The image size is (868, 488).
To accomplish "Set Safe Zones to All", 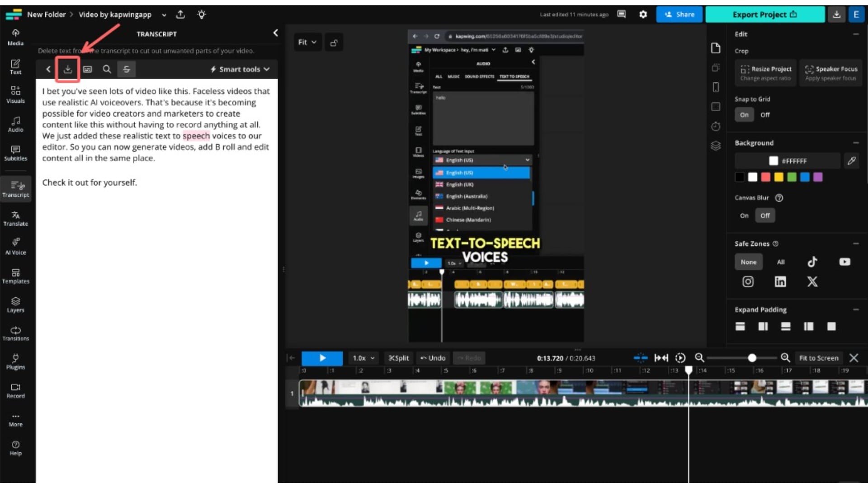I will pos(781,262).
